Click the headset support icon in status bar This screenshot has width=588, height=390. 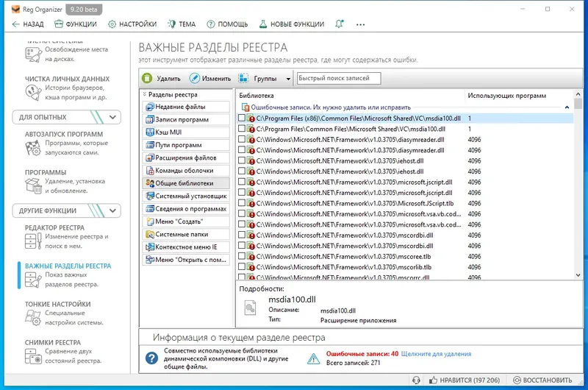pos(416,380)
